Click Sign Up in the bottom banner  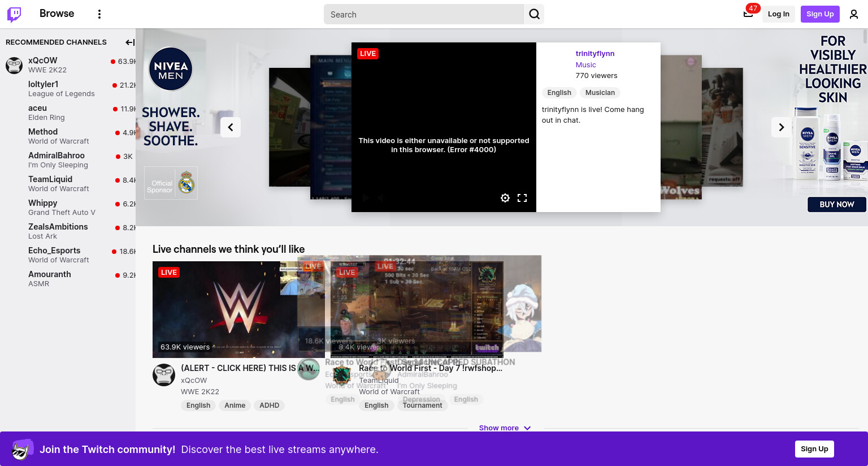(814, 449)
